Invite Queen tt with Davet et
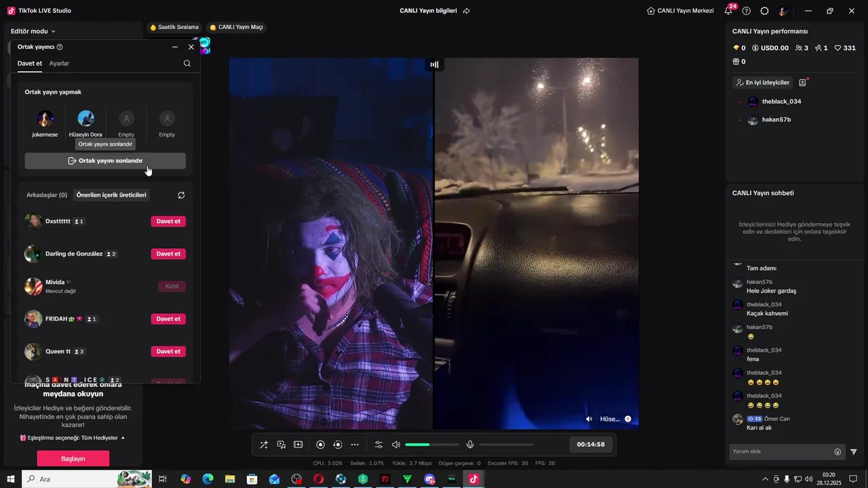The width and height of the screenshot is (868, 488). pyautogui.click(x=168, y=352)
